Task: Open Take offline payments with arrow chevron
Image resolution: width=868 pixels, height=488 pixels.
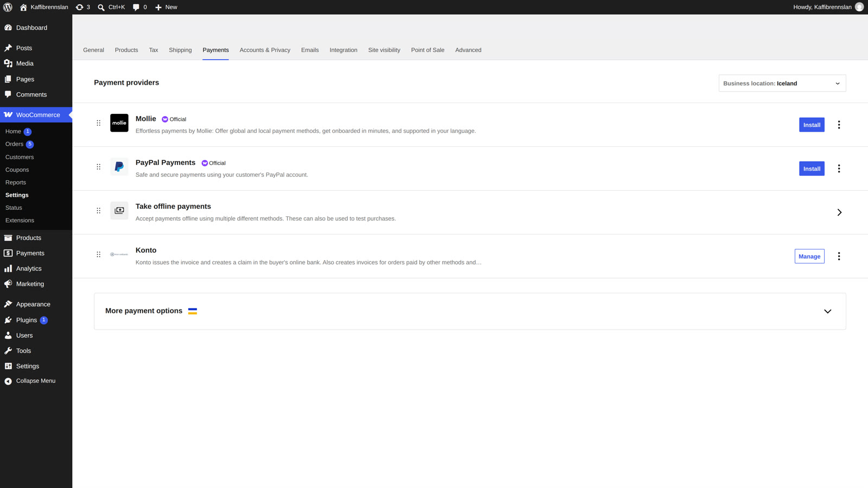Action: click(x=839, y=213)
